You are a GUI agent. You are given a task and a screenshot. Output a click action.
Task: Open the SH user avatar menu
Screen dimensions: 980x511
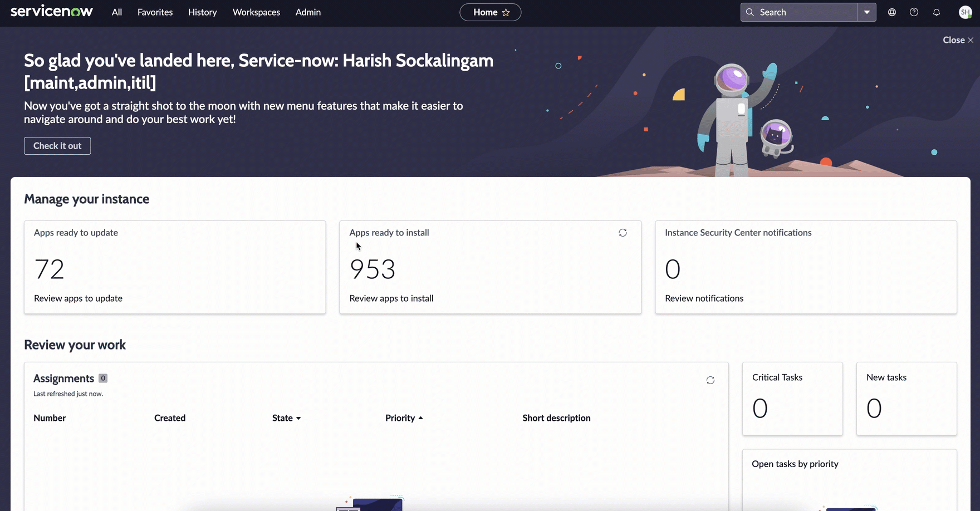tap(966, 12)
